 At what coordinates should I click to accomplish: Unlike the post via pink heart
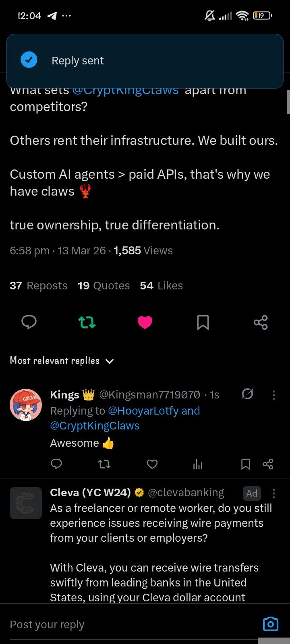coord(145,322)
